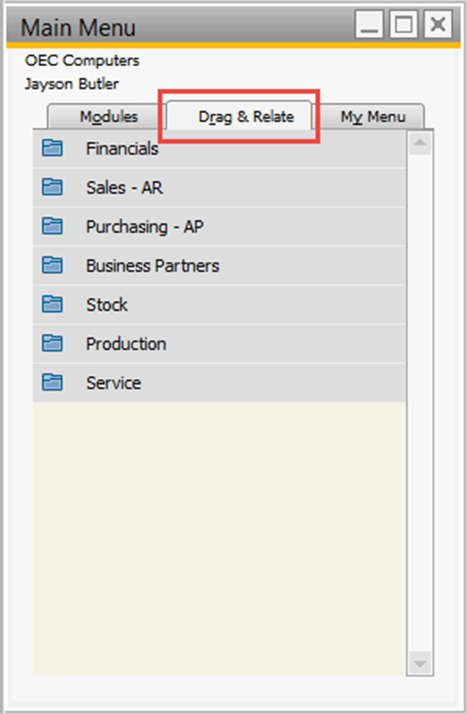Switch to the Modules tab
Image resolution: width=467 pixels, height=714 pixels.
tap(107, 117)
